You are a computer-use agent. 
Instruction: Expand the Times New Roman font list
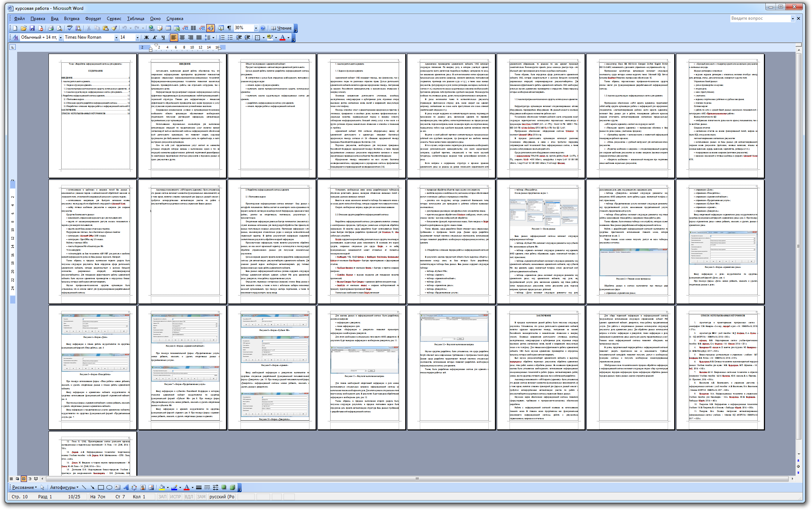click(x=116, y=38)
